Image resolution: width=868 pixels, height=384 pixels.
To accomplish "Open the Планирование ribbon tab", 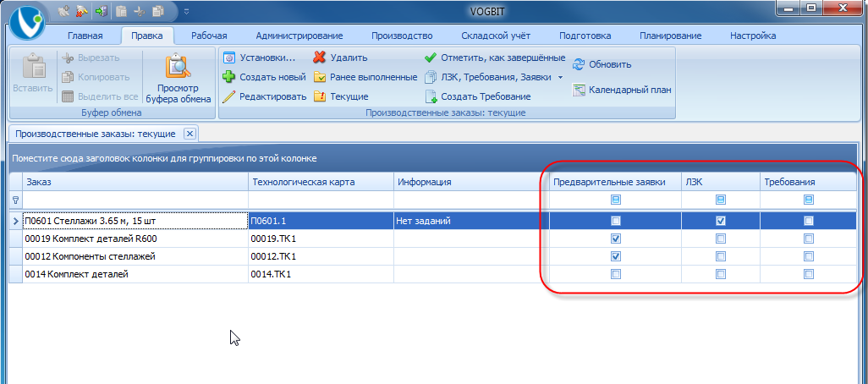I will pos(671,36).
